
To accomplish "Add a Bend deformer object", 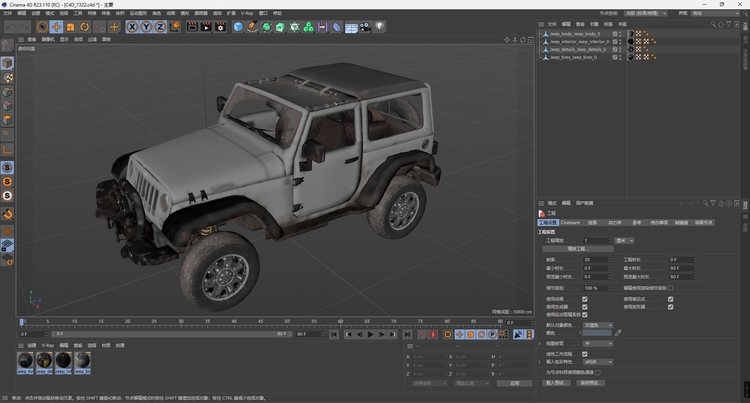I will point(337,27).
